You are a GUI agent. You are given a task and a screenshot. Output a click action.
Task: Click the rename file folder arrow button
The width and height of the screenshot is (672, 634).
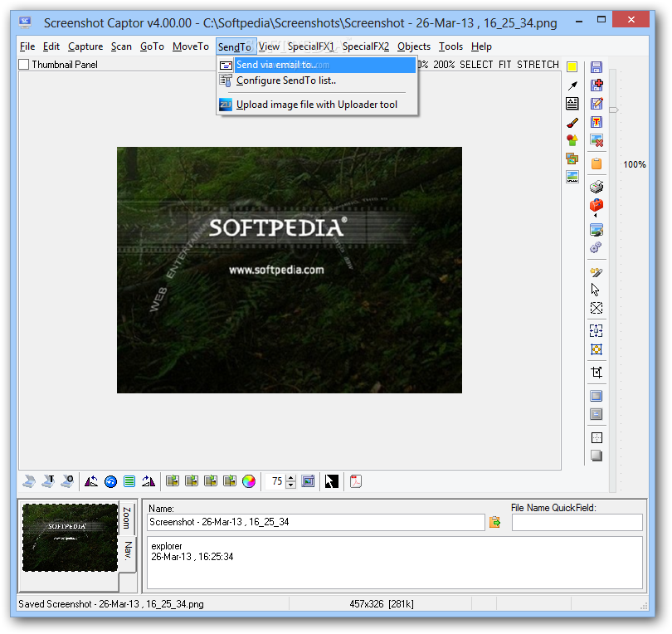point(494,522)
